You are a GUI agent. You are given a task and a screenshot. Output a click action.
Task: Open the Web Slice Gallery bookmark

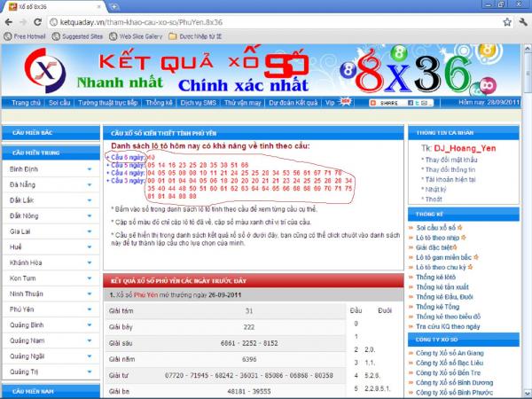tap(136, 36)
